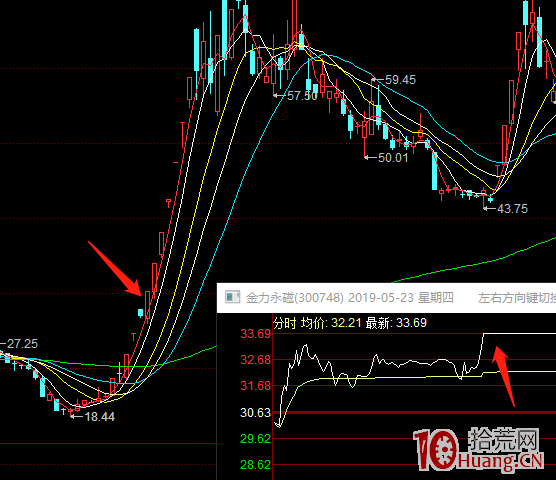Image resolution: width=556 pixels, height=480 pixels.
Task: Click the 28.62 green axis value
Action: coord(255,464)
